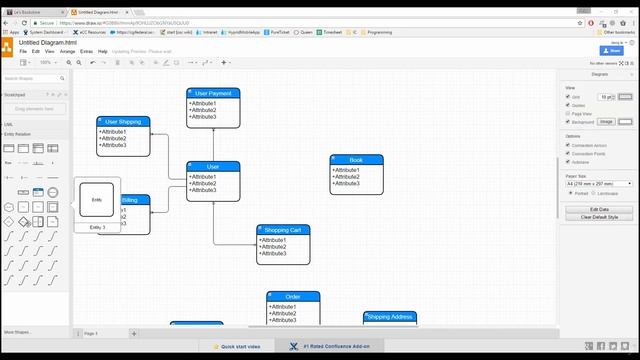Delete selection with the trash icon
Image resolution: width=640 pixels, height=360 pixels.
click(x=118, y=62)
